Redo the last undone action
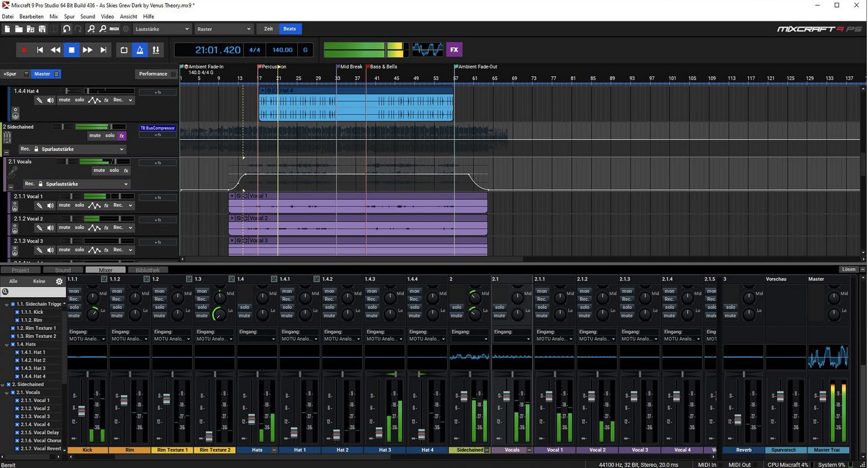 tap(78, 29)
